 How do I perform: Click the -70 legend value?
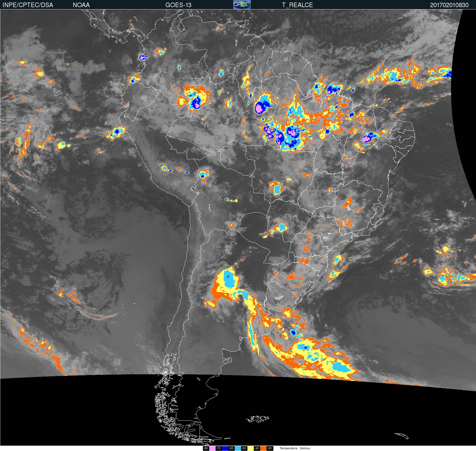[219, 448]
